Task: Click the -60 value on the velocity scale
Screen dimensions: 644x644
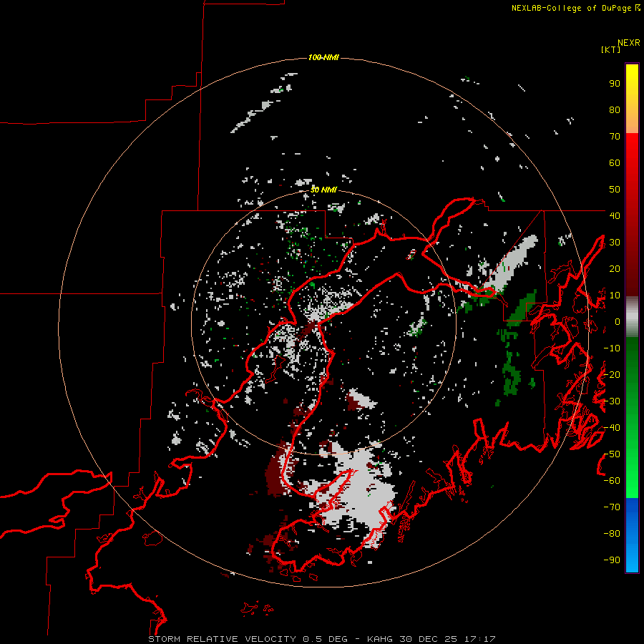Action: [x=612, y=481]
